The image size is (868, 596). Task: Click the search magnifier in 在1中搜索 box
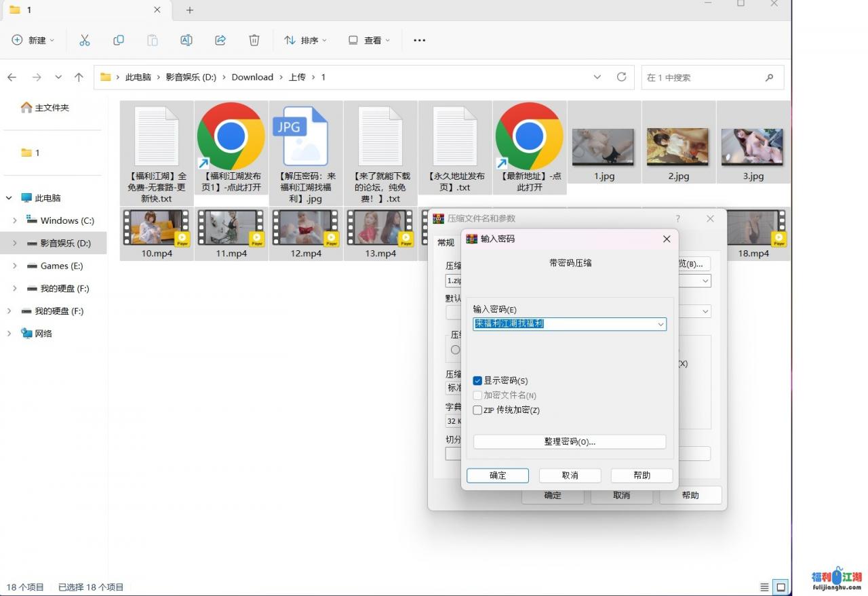point(769,77)
